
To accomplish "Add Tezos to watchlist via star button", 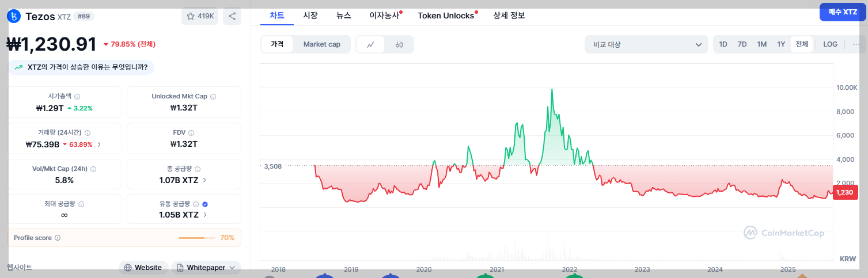I will 200,16.
